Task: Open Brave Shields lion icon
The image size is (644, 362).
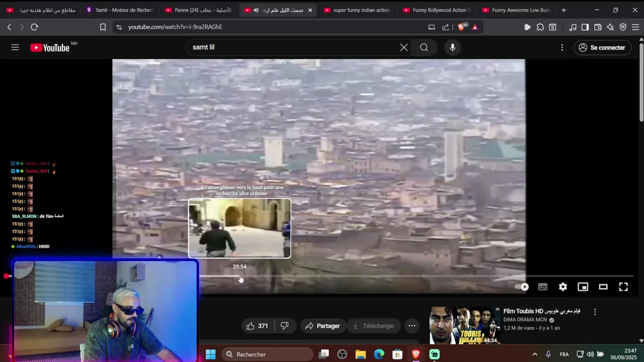Action: point(462,27)
